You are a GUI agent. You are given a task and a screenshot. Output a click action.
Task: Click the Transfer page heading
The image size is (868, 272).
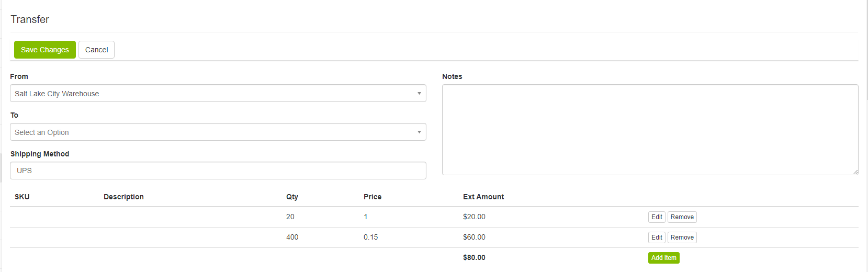point(30,19)
